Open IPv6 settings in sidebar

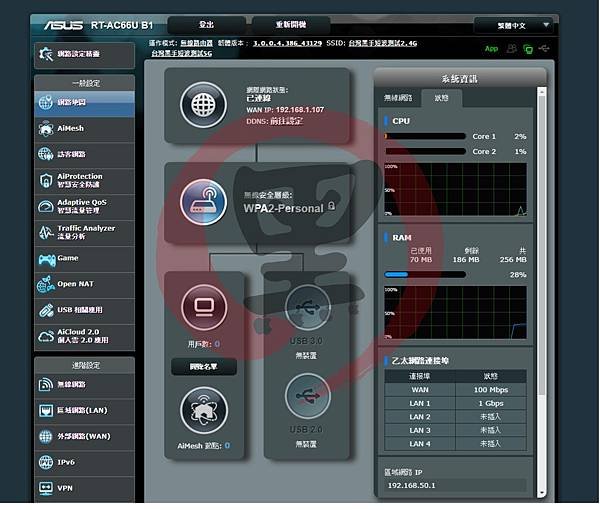click(x=84, y=463)
